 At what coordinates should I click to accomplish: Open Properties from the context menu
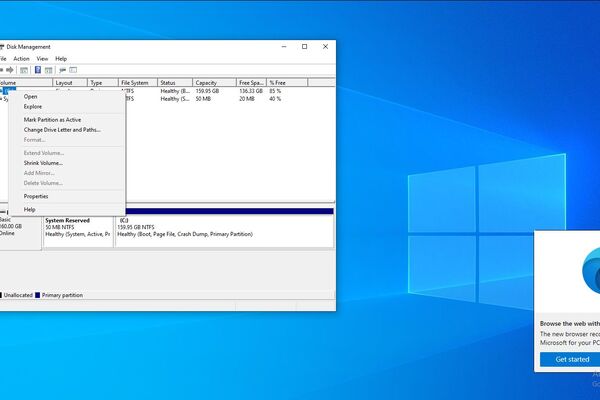(x=36, y=196)
